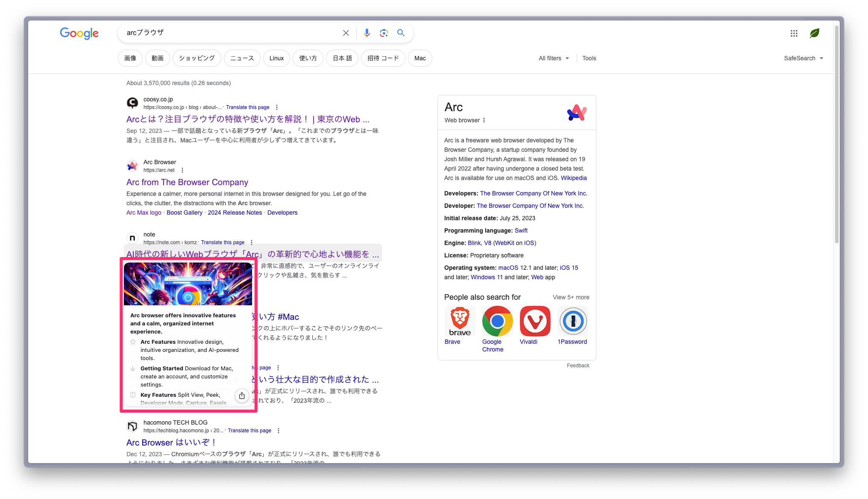Select the Mac filter chip
The height and width of the screenshot is (499, 868).
[x=420, y=58]
